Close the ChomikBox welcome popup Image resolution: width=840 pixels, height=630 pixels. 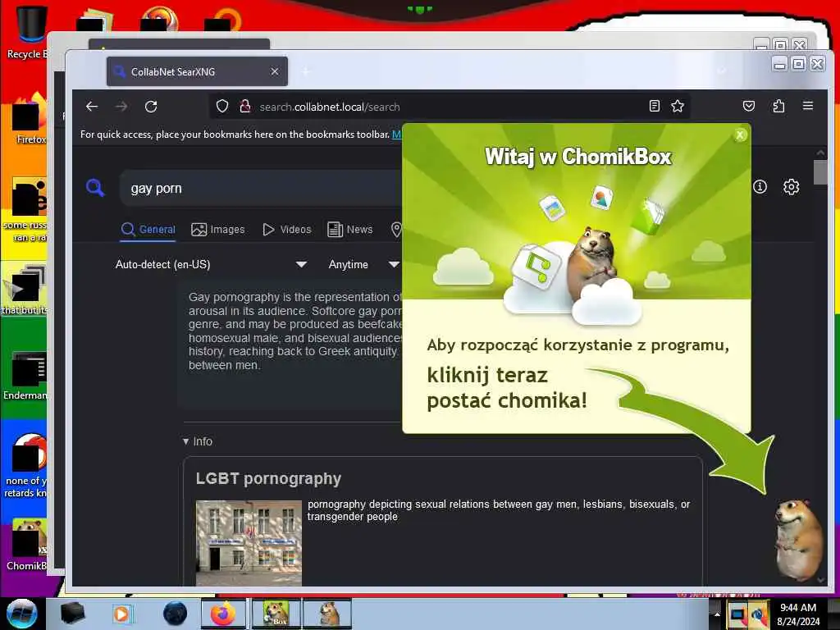(x=740, y=135)
